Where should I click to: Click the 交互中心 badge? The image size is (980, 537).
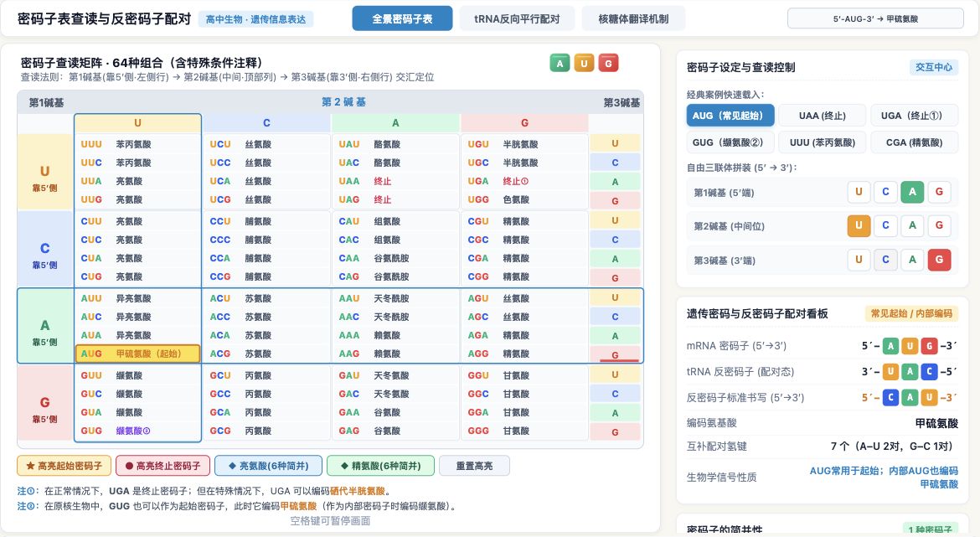(934, 67)
